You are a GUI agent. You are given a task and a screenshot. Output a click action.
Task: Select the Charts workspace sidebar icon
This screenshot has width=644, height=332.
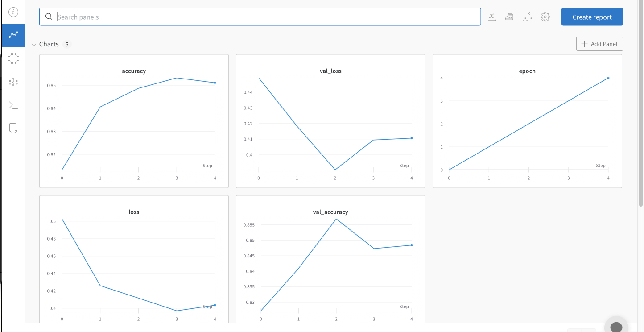click(x=13, y=35)
